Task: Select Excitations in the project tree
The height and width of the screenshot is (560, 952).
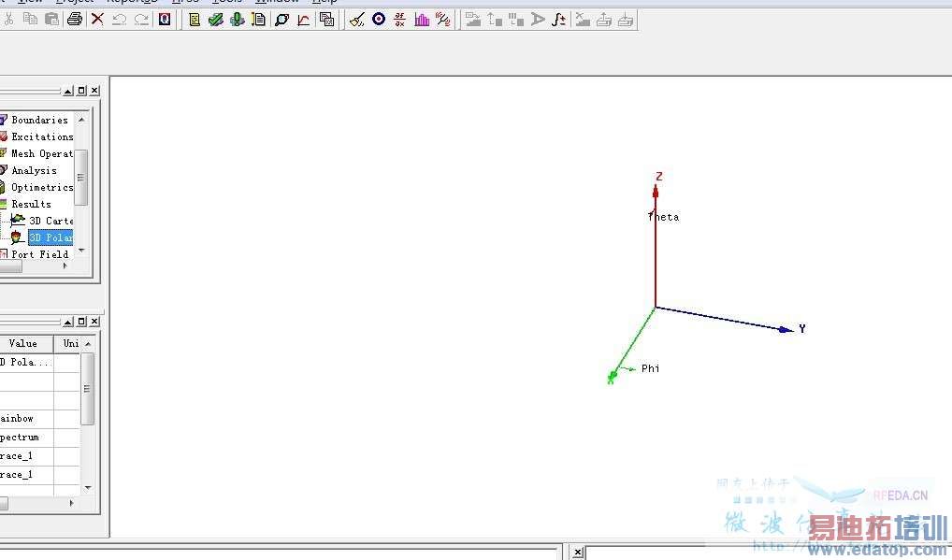Action: [42, 137]
